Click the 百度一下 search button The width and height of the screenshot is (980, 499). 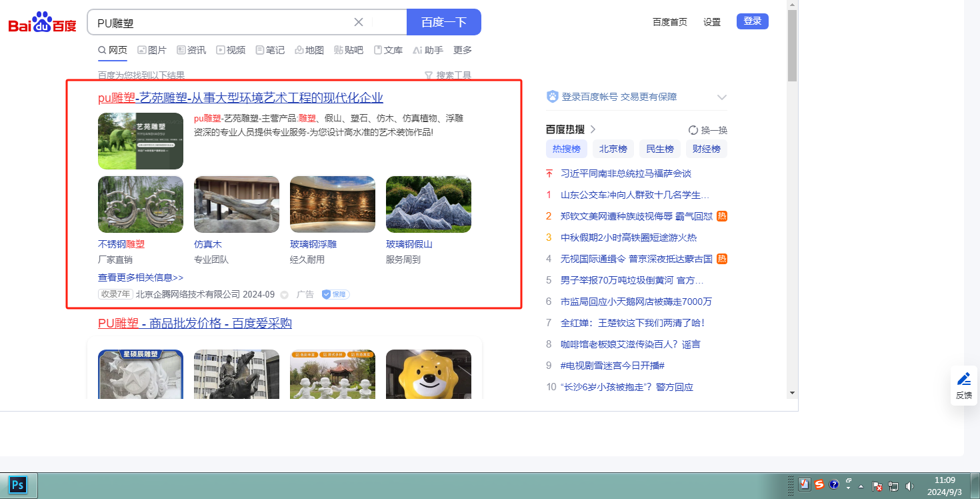point(444,22)
